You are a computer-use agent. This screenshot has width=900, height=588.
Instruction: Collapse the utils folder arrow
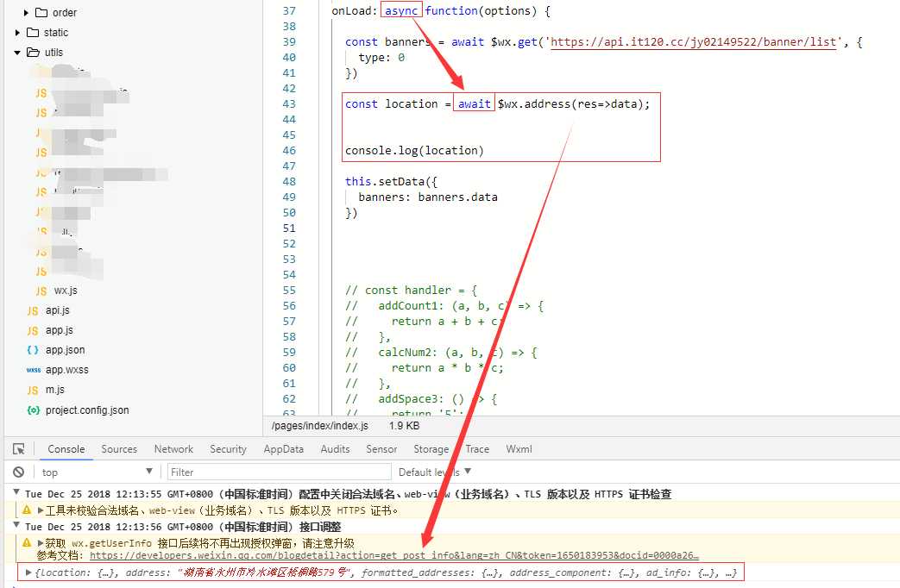17,53
